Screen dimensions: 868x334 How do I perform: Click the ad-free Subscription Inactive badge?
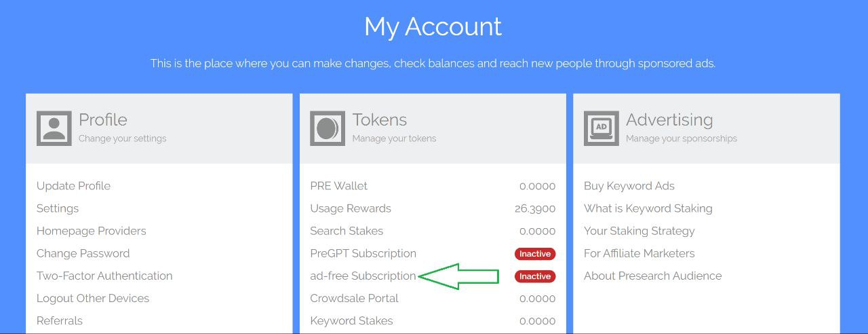pos(535,276)
